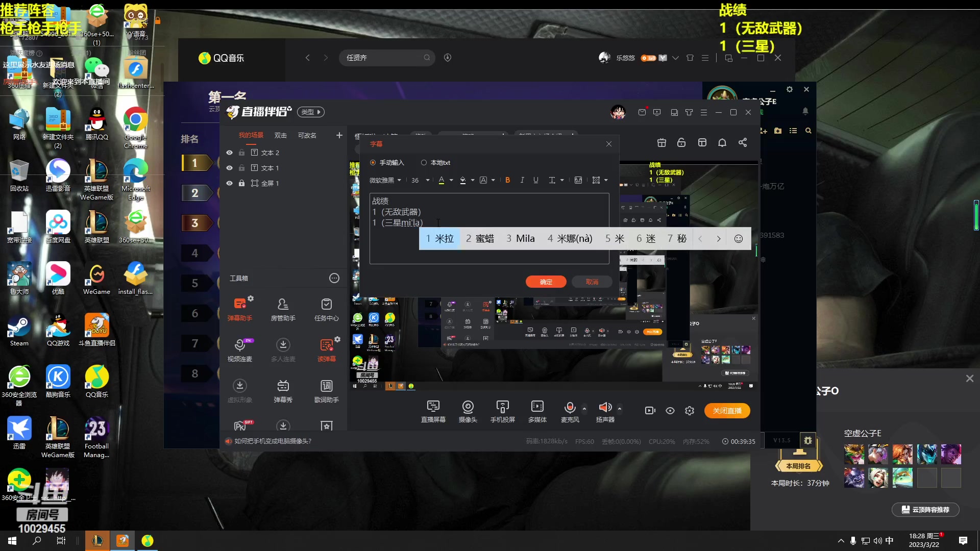The width and height of the screenshot is (980, 551).
Task: Click the italic formatting icon
Action: tap(522, 180)
